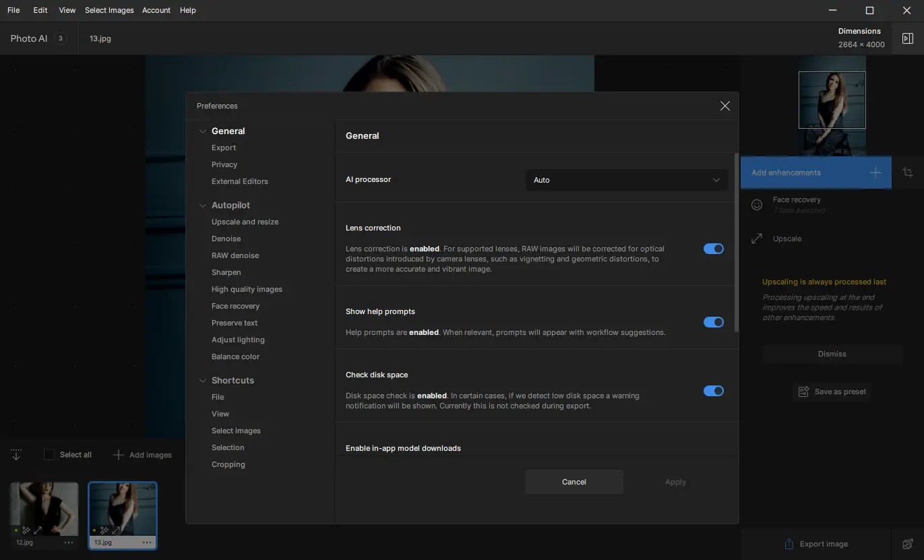Collapse the General section chevron
This screenshot has height=560, width=924.
pos(202,131)
